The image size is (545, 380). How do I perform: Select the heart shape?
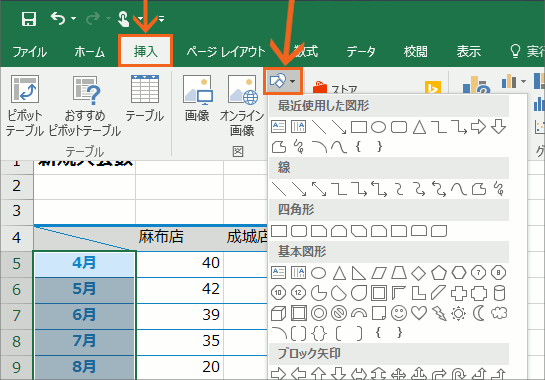(418, 313)
